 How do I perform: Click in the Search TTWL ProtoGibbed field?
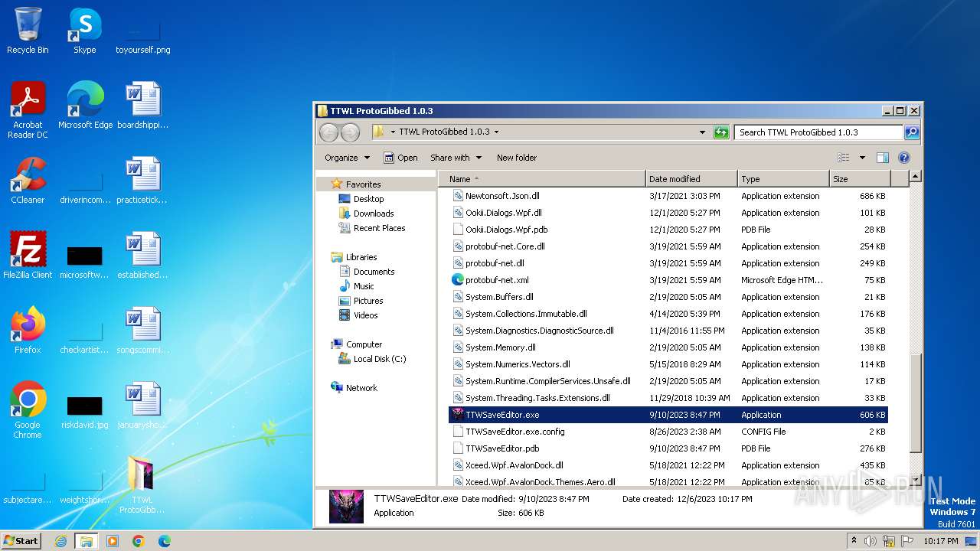(x=818, y=132)
